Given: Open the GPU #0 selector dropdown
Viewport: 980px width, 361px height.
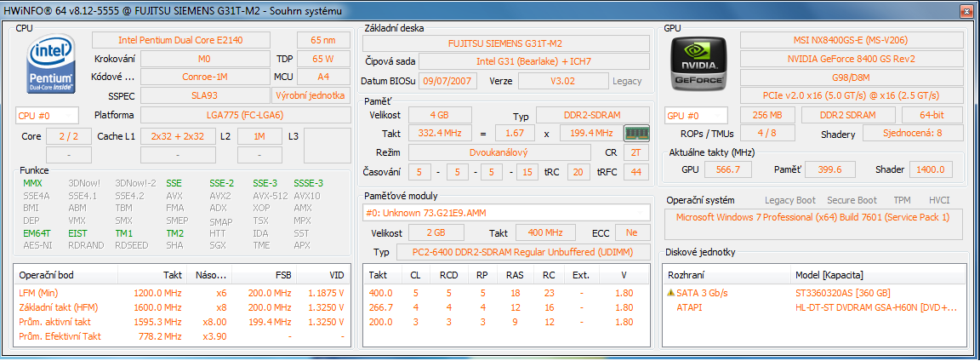Looking at the screenshot, I should click(696, 115).
